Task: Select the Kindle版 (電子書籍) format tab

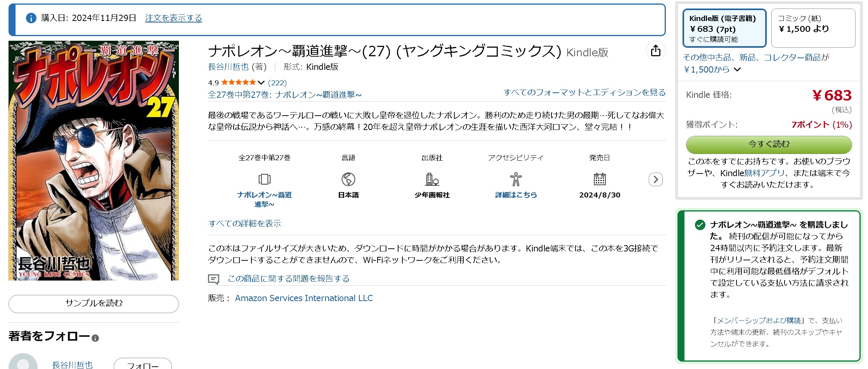Action: (x=724, y=28)
